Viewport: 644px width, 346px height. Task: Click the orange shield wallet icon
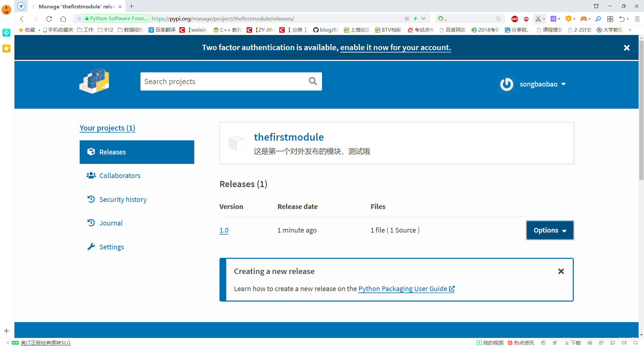point(568,19)
